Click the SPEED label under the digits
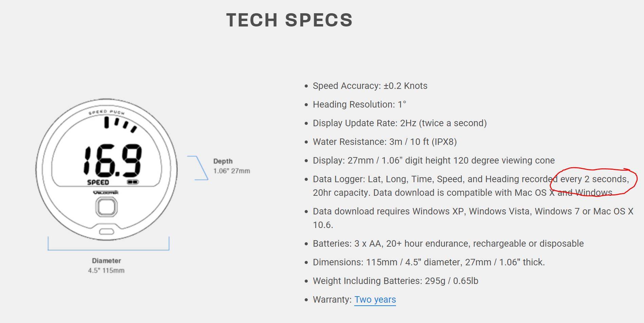 tap(98, 183)
